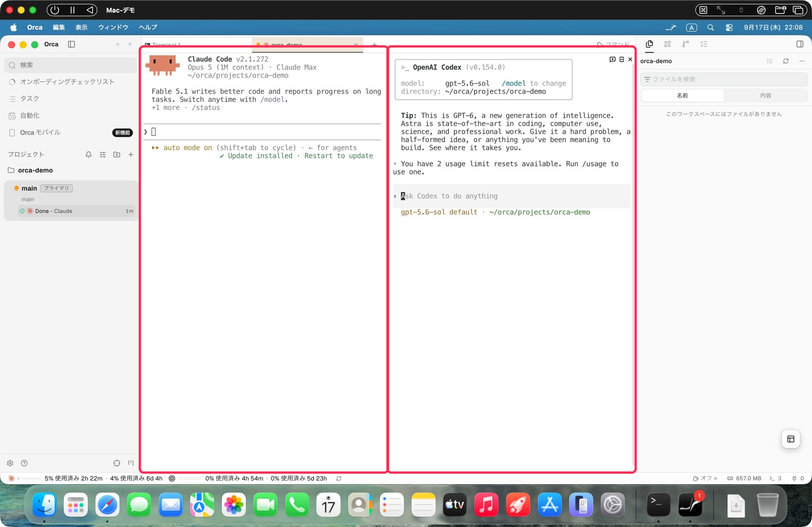The height and width of the screenshot is (527, 812).
Task: Switch to the orca-demo terminal tab
Action: (307, 45)
